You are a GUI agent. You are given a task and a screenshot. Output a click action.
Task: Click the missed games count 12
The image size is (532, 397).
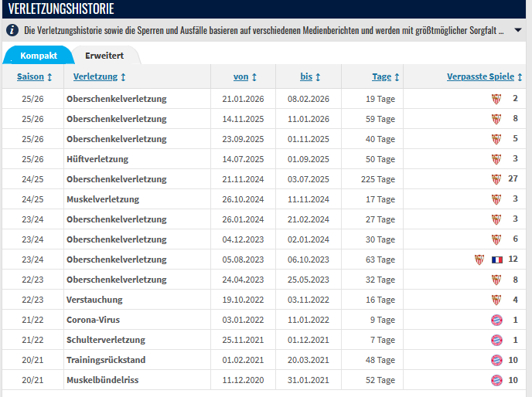[x=513, y=259]
